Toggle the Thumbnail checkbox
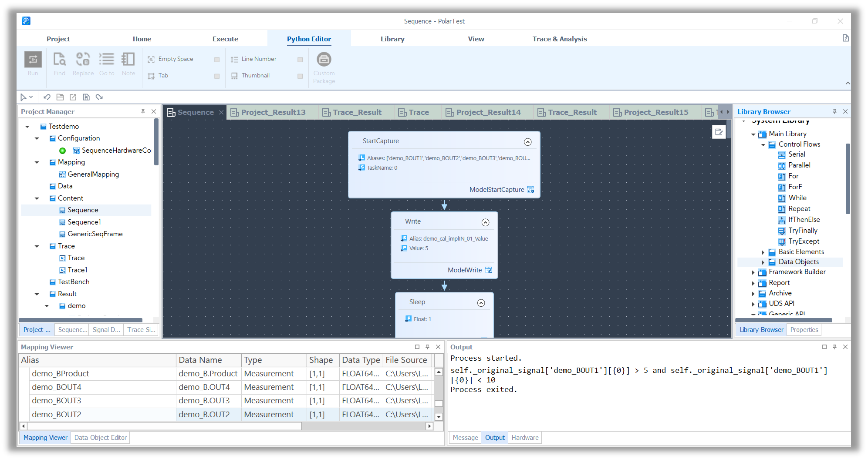The height and width of the screenshot is (459, 868). [x=300, y=76]
